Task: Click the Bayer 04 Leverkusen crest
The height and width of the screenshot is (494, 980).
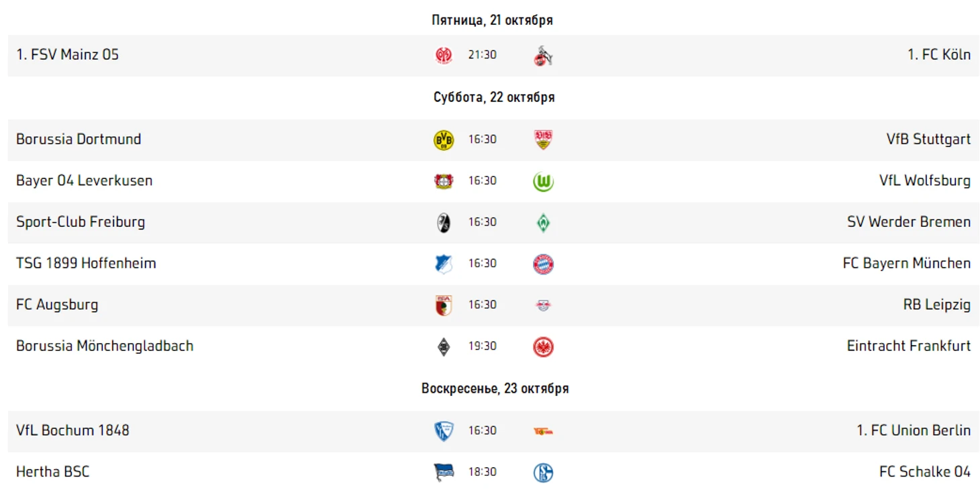Action: [x=444, y=181]
